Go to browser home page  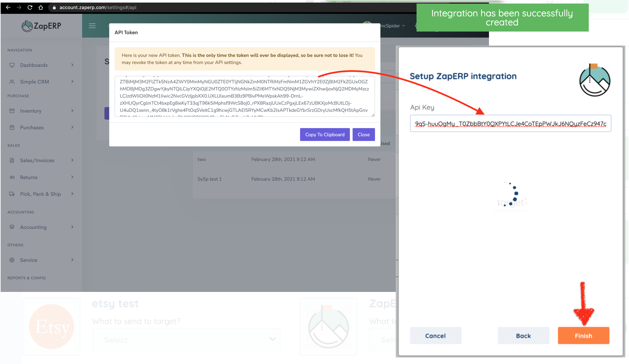(x=41, y=7)
